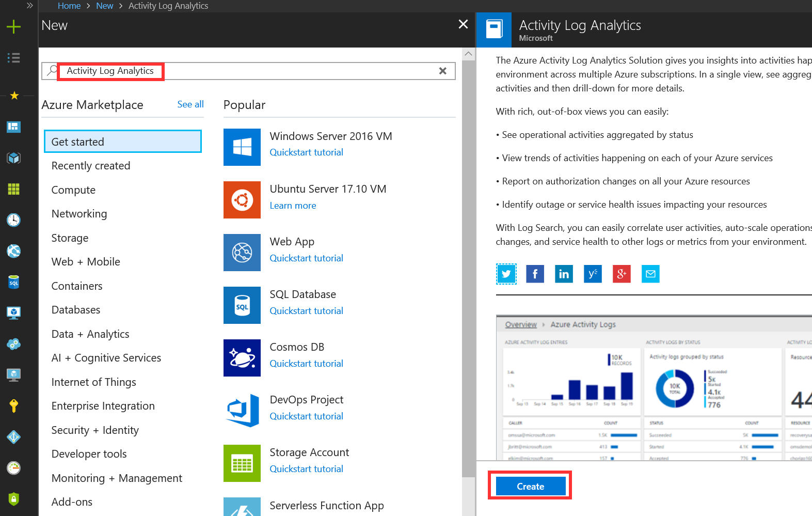Open SQL Database Quickstart tutorial link
Screen dimensions: 812x516
307,311
